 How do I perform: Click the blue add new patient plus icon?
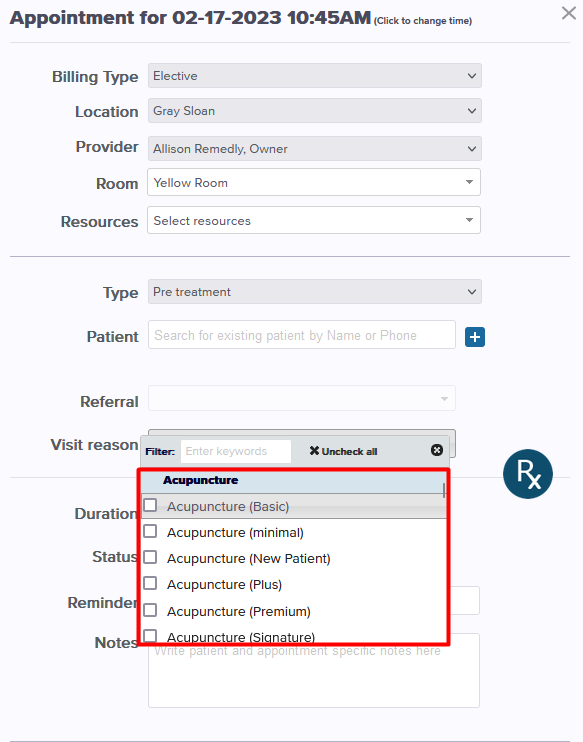coord(475,337)
